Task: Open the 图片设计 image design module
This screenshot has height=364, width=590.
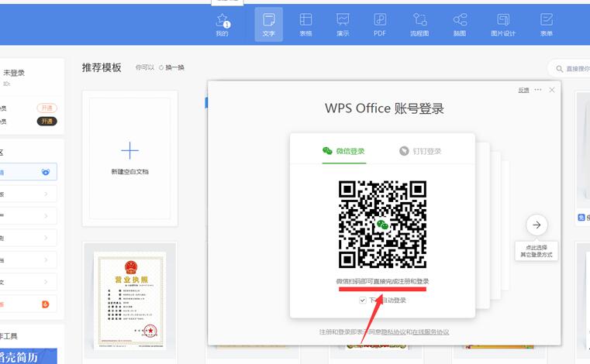Action: 503,25
